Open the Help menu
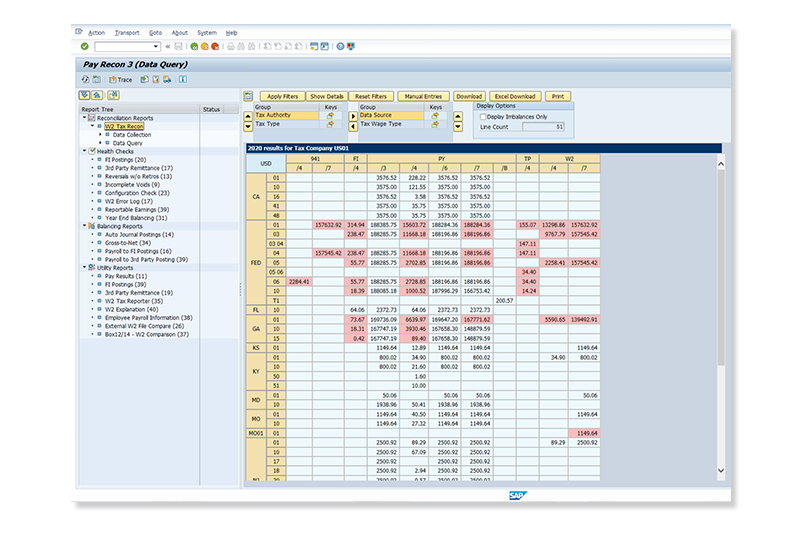800x534 pixels. [232, 33]
